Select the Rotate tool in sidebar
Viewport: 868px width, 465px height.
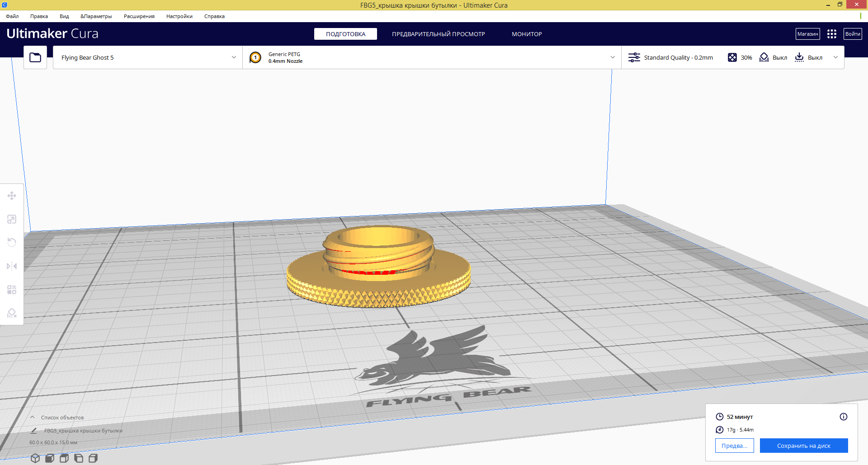point(12,243)
